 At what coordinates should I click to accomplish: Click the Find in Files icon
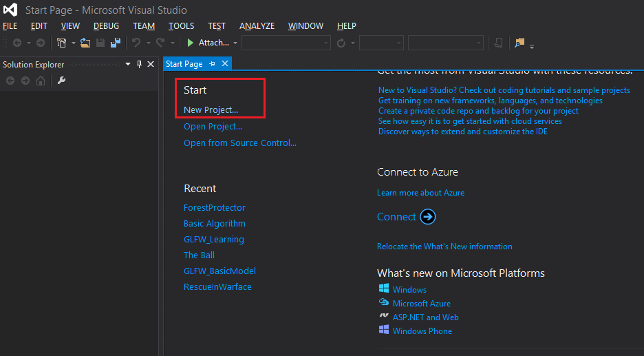coord(519,43)
